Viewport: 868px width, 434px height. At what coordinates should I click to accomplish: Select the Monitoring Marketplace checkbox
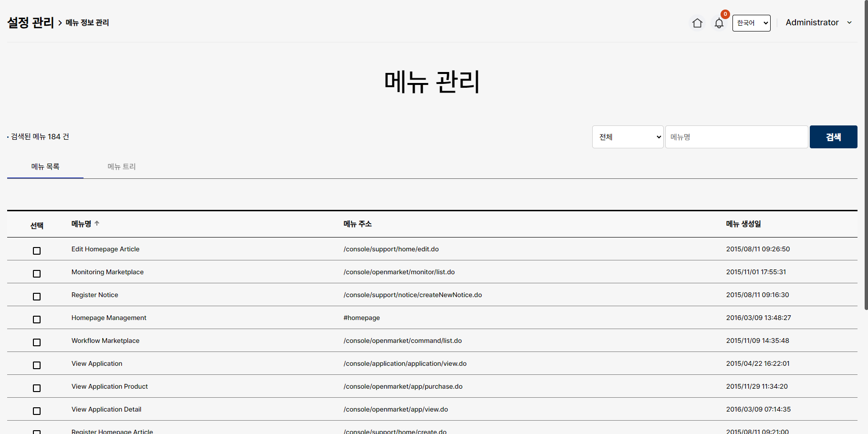coord(37,274)
